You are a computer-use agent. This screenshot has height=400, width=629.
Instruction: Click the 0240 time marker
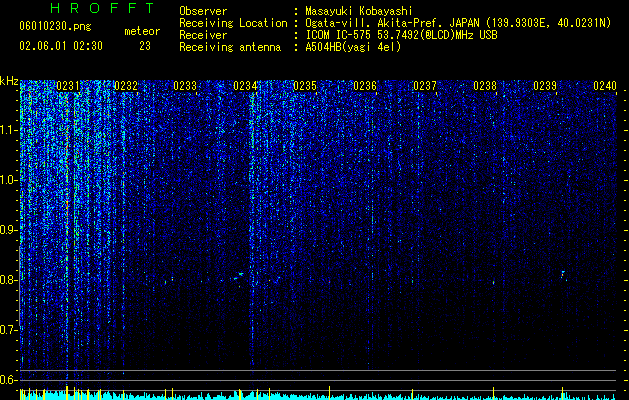click(x=605, y=86)
